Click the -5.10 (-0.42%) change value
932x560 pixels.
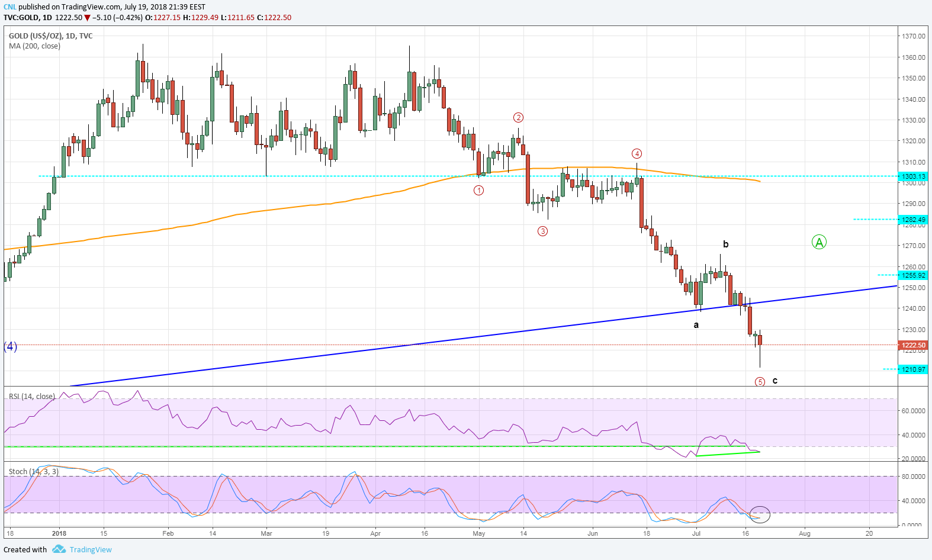click(118, 18)
